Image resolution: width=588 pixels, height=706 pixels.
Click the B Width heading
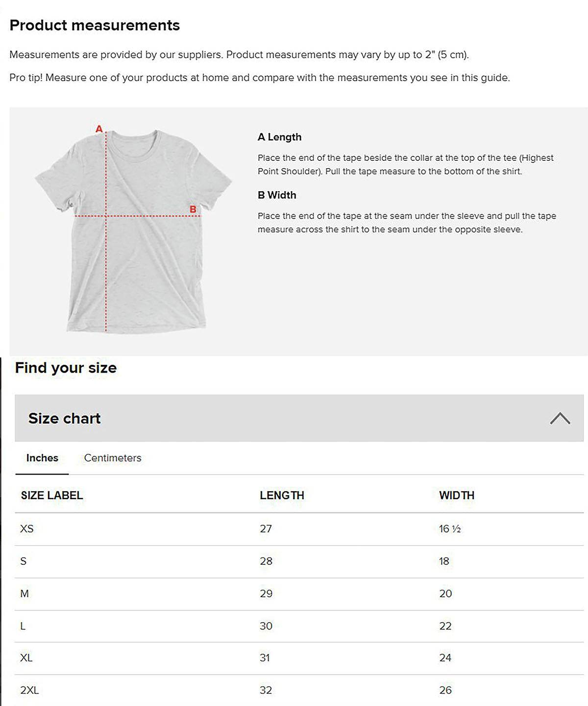(277, 195)
